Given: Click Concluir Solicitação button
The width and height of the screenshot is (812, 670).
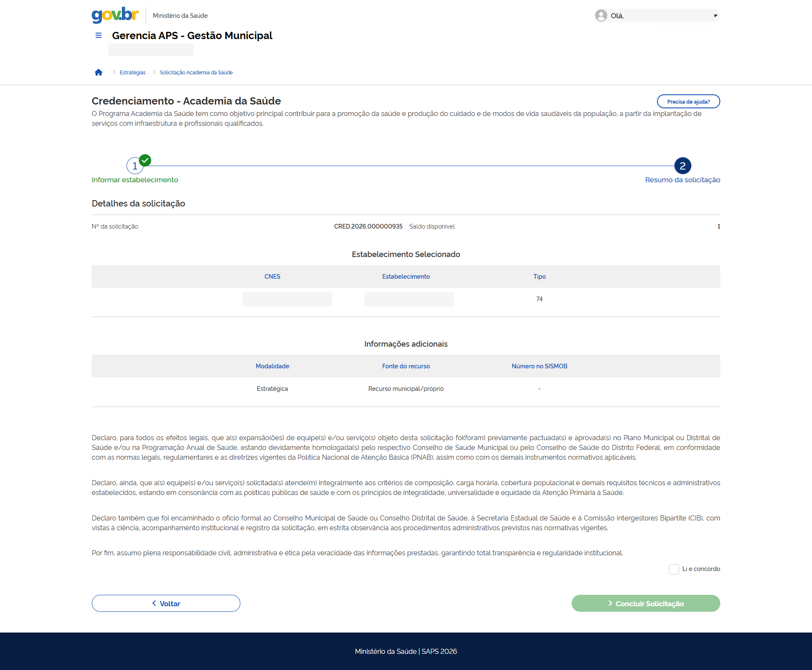Looking at the screenshot, I should 646,603.
